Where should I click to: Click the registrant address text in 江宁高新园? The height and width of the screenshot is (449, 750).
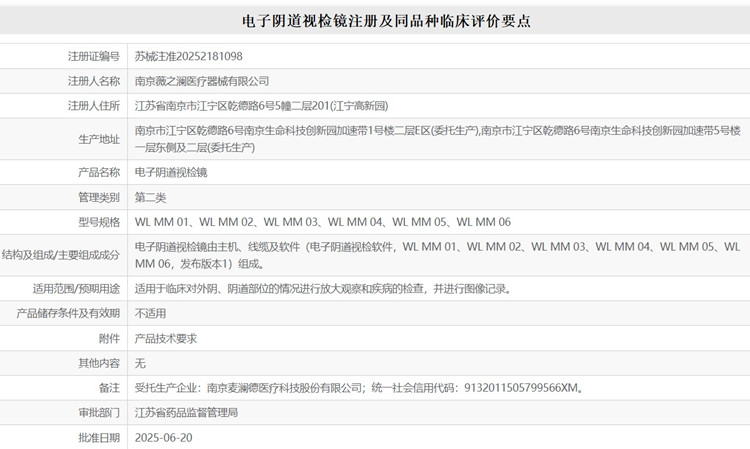click(261, 106)
